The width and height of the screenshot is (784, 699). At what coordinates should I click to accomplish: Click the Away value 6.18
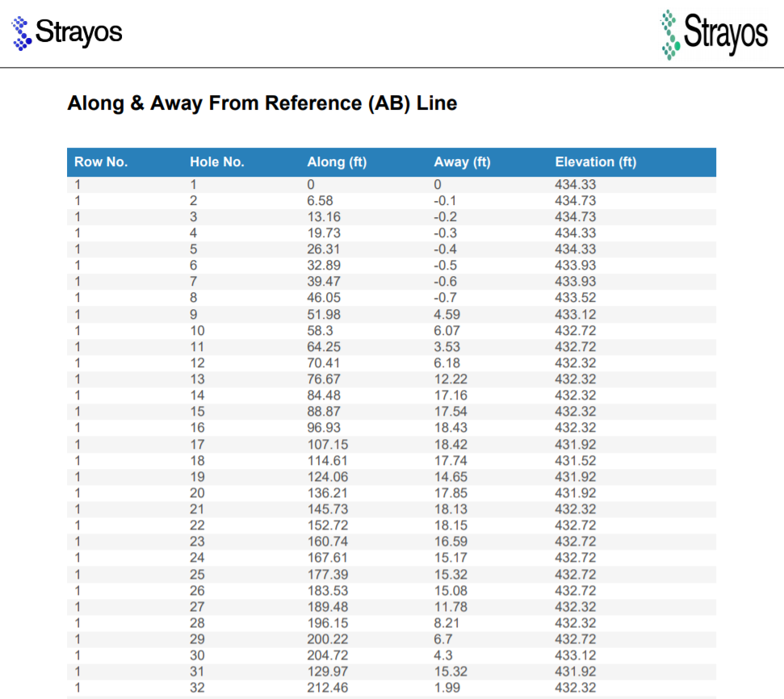[447, 363]
